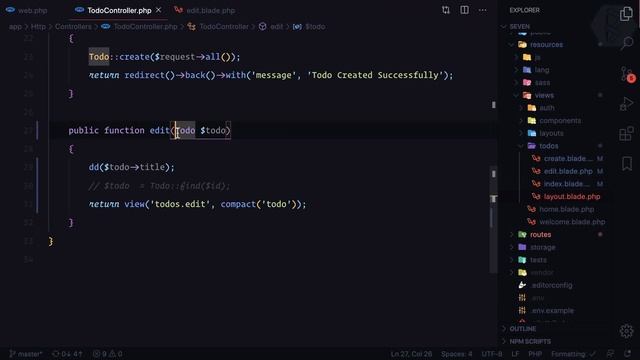Split the editor to the right

(x=464, y=10)
